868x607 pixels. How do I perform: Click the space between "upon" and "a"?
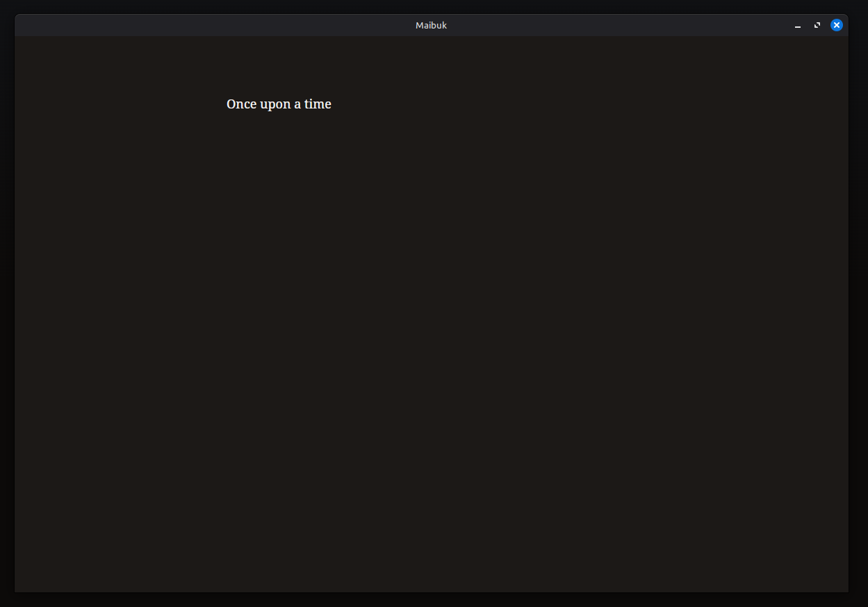tap(293, 104)
